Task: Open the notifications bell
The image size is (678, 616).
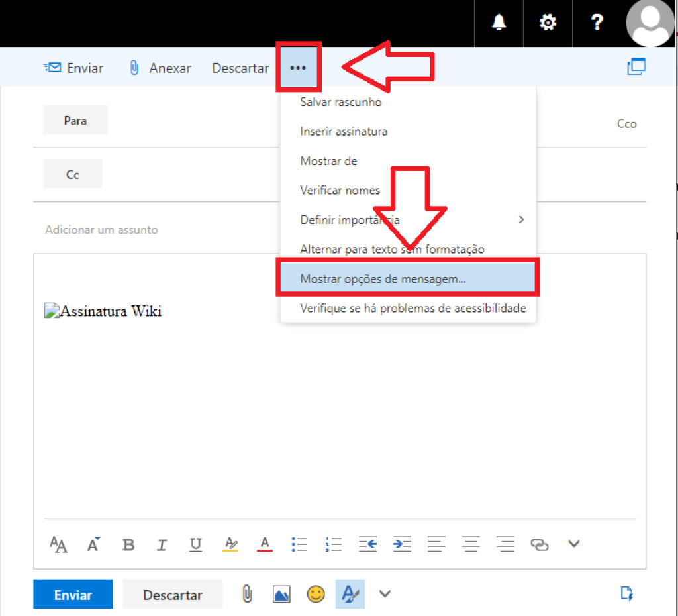Action: (x=499, y=22)
